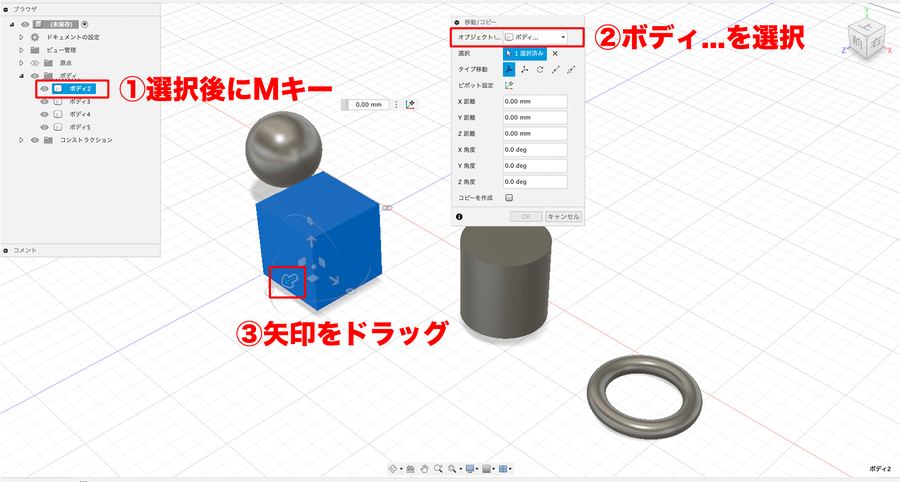
Task: Select the Pan hand tool
Action: click(x=425, y=469)
